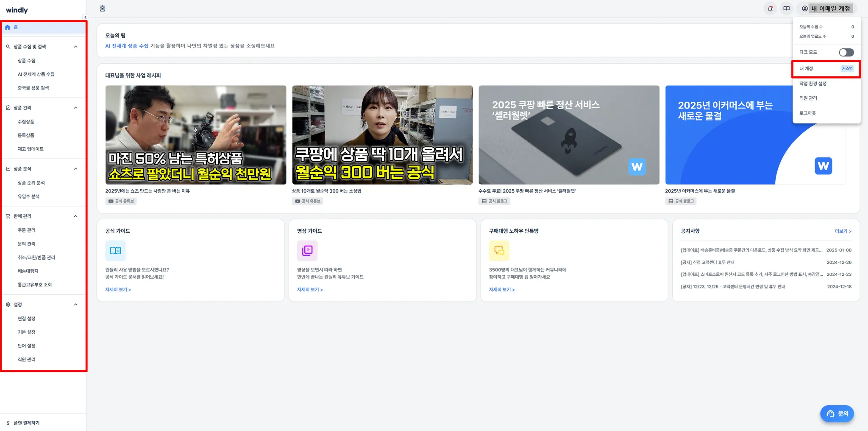Collapse the 상품 수집 및 검색 section chevron
Viewport: 868px width, 431px height.
point(76,47)
